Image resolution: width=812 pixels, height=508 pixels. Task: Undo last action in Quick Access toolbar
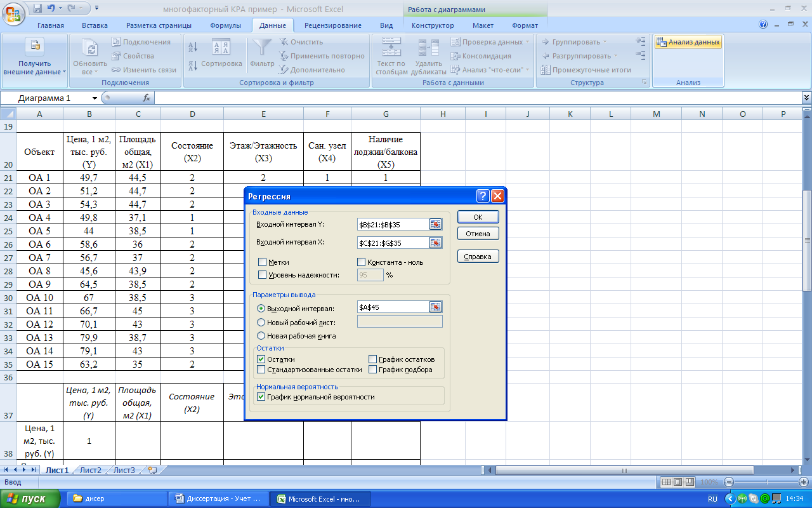point(51,8)
